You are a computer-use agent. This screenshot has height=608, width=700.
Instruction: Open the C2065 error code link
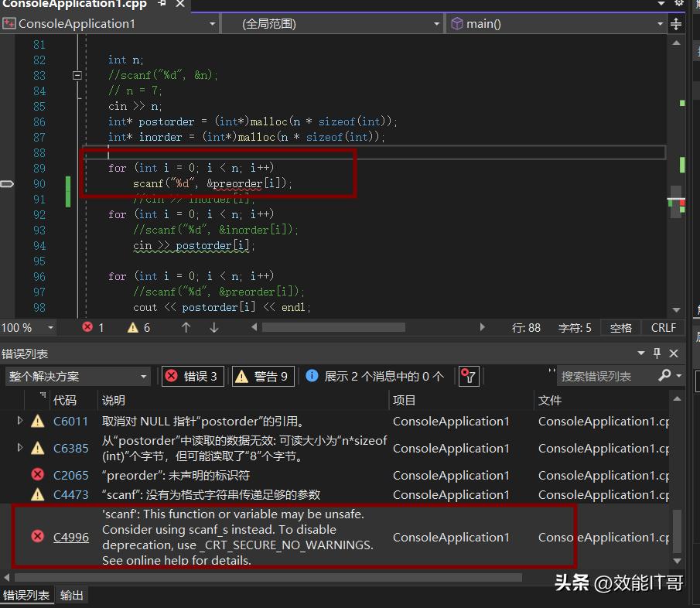point(70,476)
